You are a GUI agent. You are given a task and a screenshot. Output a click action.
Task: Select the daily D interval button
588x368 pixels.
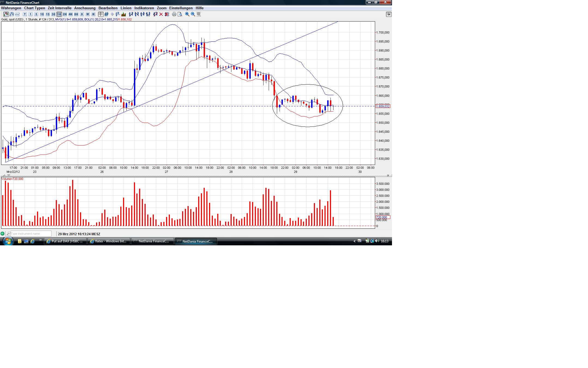[x=82, y=14]
